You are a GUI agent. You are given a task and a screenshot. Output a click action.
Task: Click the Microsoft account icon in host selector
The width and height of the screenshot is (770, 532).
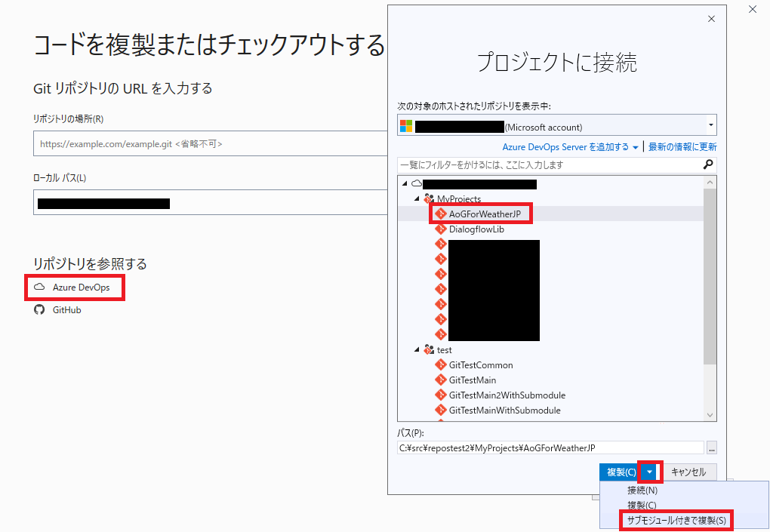[405, 125]
